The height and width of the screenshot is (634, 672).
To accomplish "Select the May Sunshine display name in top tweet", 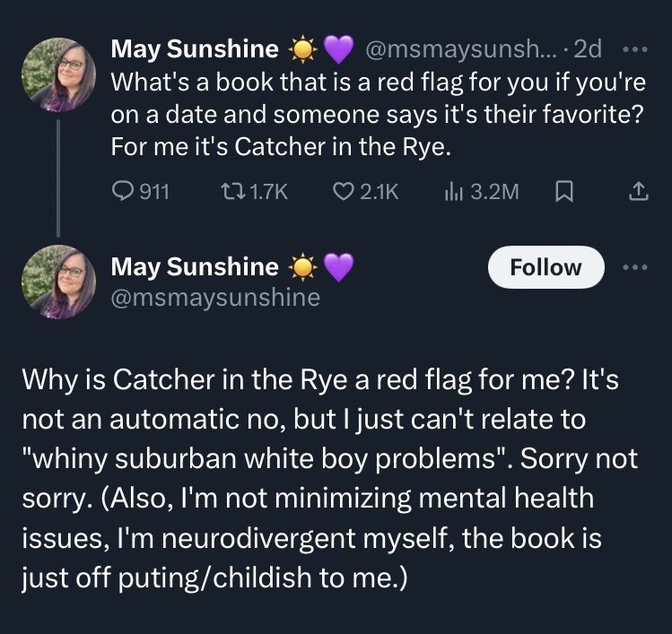I will point(193,51).
